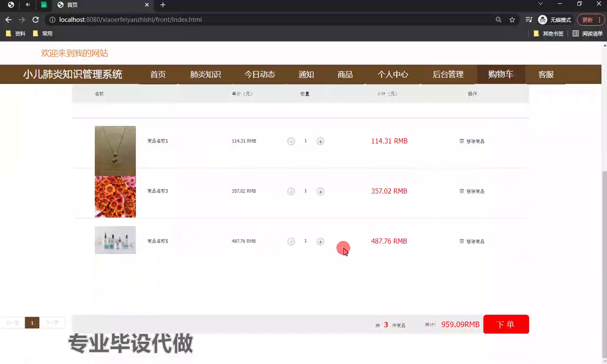Viewport: 607px width, 364px height.
Task: Open the 商品 nav item
Action: click(x=345, y=75)
